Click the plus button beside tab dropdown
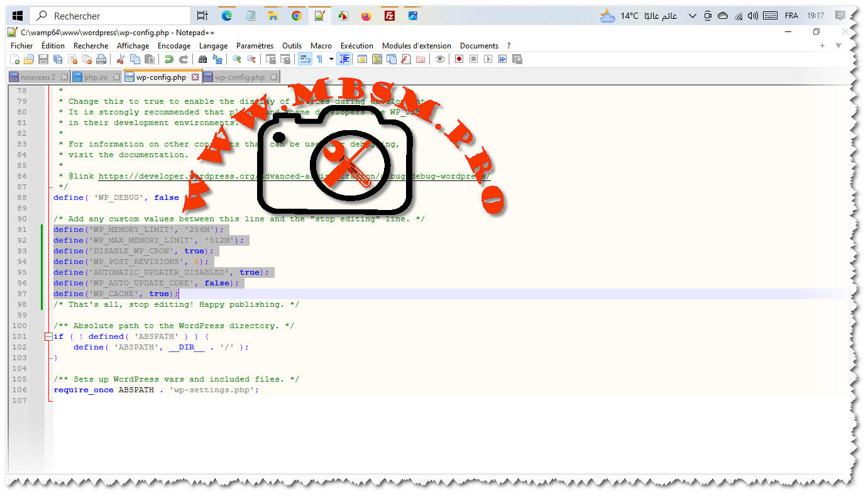Screen dimensions: 868x496 click(x=822, y=46)
